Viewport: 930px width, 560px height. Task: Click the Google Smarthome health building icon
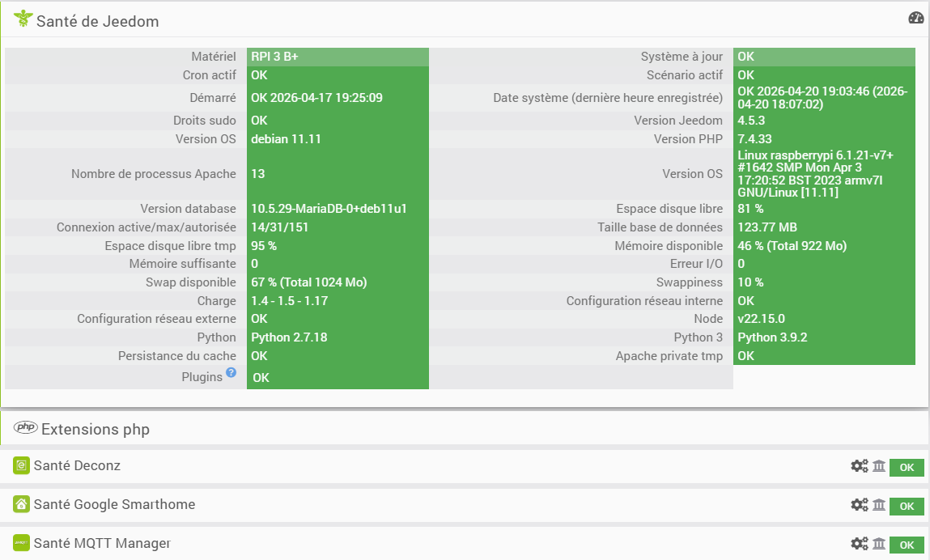tap(879, 505)
